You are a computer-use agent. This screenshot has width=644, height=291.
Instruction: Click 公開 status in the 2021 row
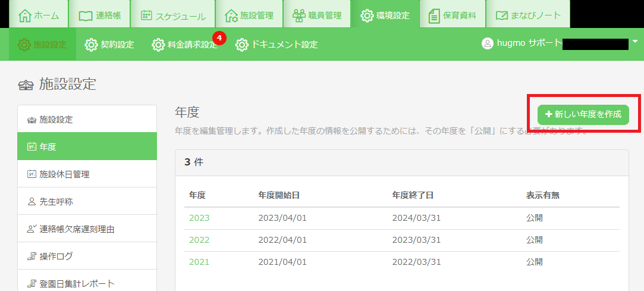[535, 262]
